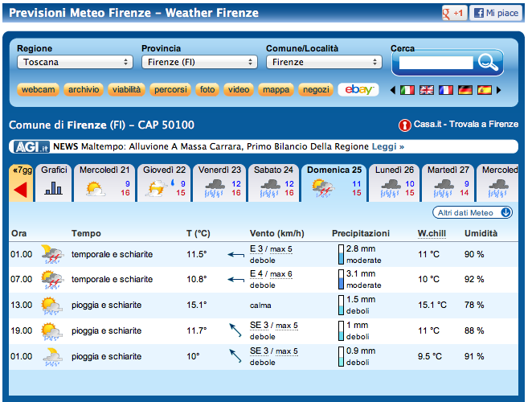
Task: Open the ebay button link
Action: click(358, 90)
